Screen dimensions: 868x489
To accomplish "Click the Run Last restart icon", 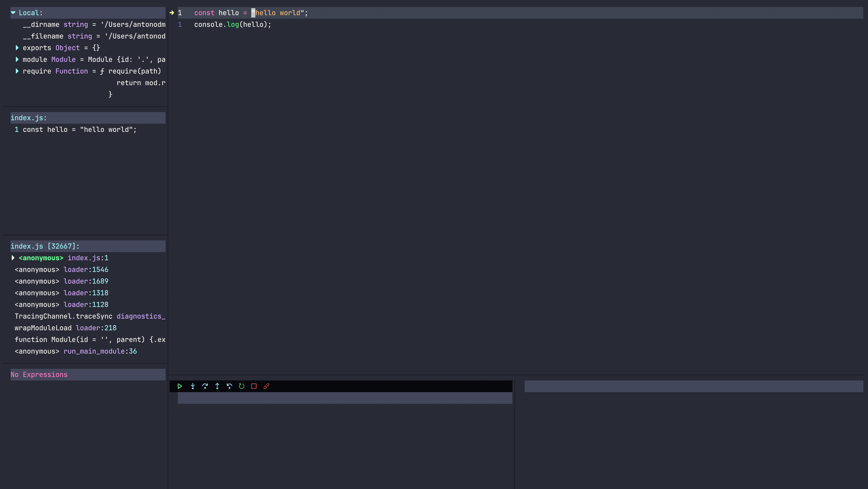I will (x=242, y=386).
